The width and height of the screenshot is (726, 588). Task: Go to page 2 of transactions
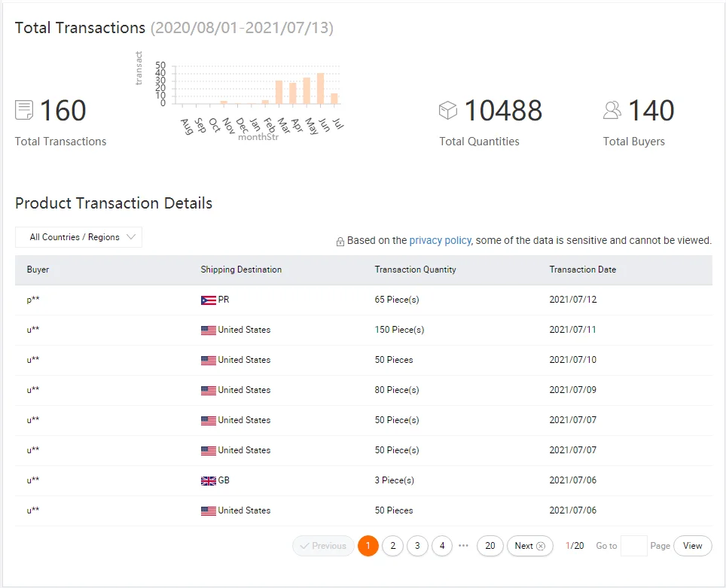pyautogui.click(x=392, y=546)
